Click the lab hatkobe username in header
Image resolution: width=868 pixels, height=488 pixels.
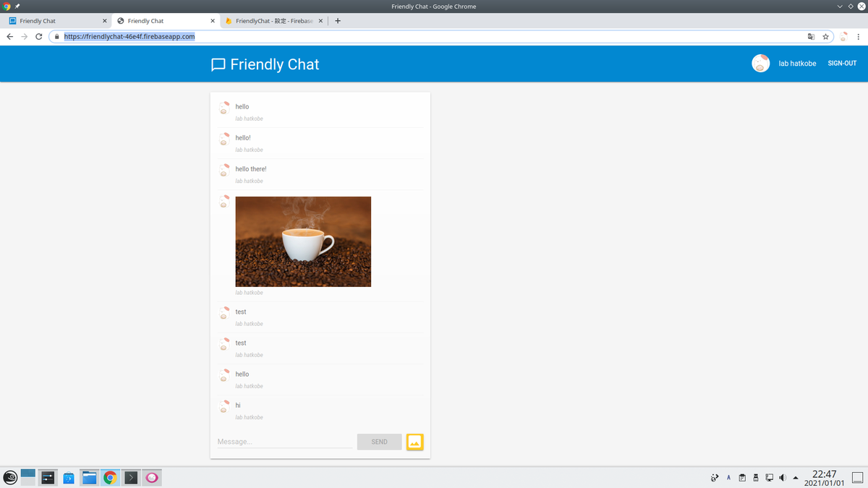797,64
